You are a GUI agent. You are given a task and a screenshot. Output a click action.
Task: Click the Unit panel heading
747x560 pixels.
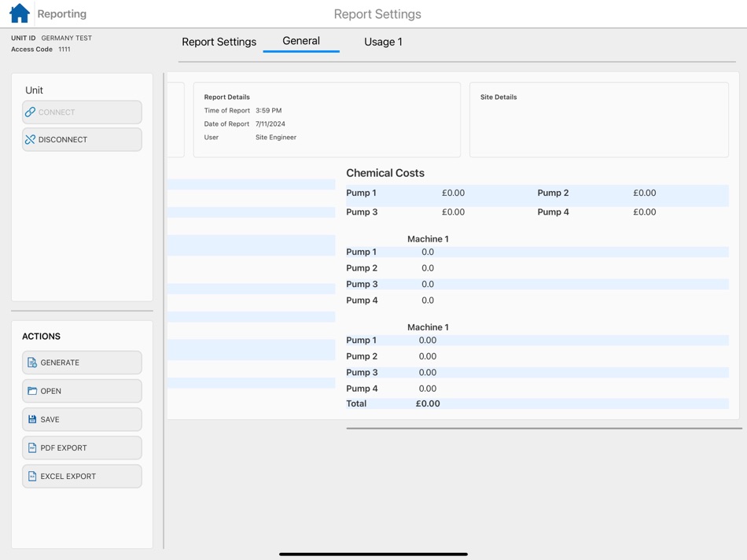pyautogui.click(x=34, y=90)
